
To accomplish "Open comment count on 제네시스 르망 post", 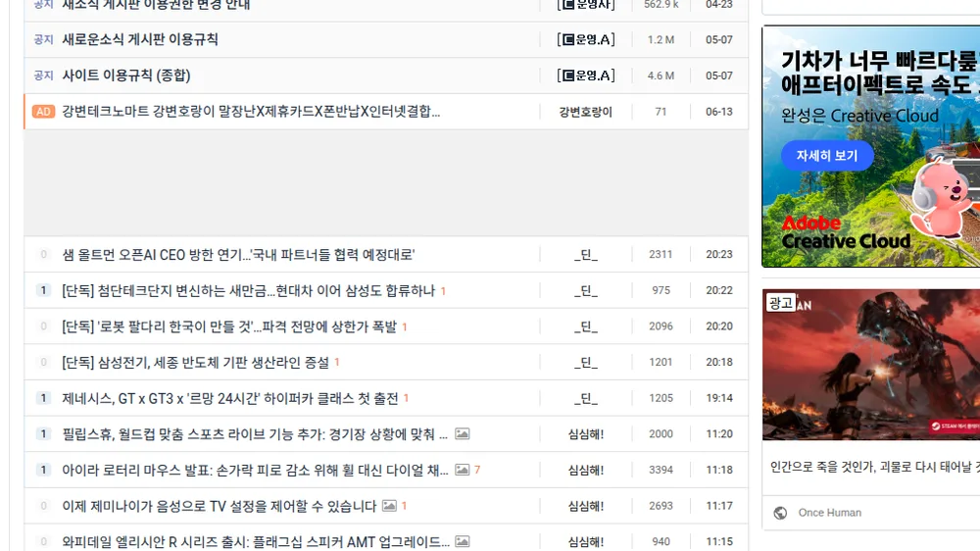I will [x=407, y=398].
